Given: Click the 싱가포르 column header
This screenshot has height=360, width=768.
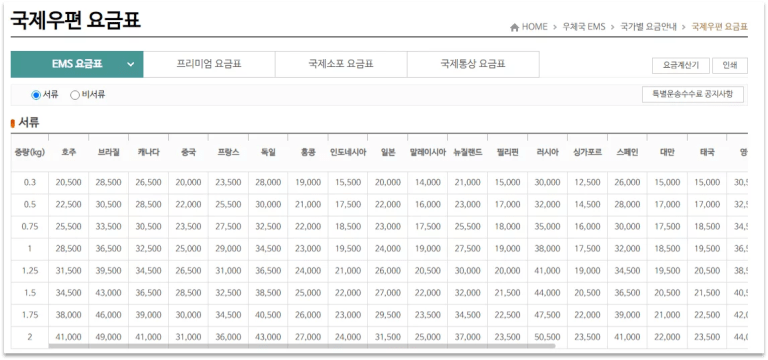Looking at the screenshot, I should pyautogui.click(x=587, y=152).
